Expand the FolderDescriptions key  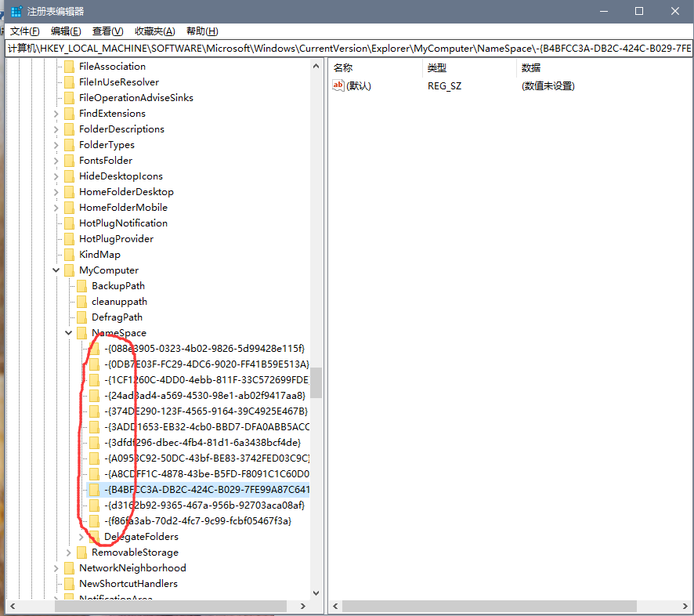coord(56,129)
